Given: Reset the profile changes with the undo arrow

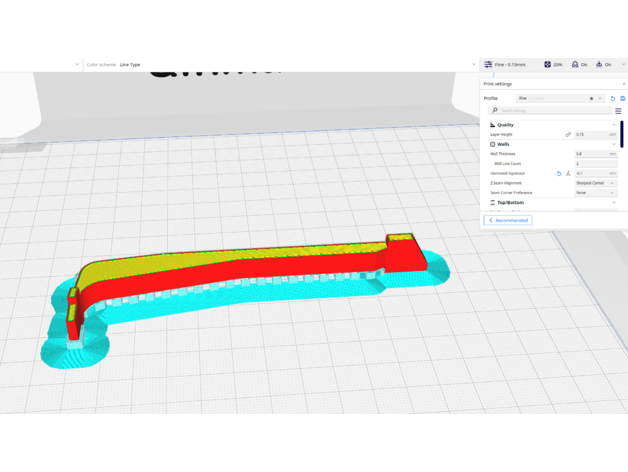Looking at the screenshot, I should (613, 98).
